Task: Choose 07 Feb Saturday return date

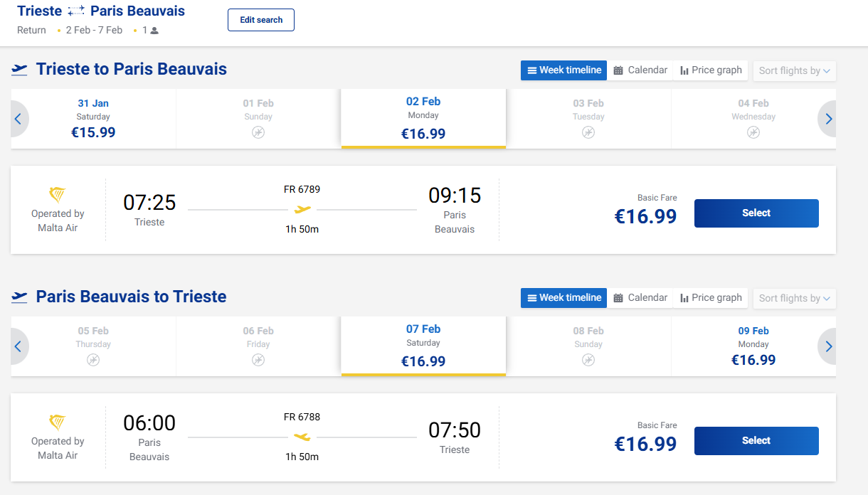Action: tap(423, 346)
